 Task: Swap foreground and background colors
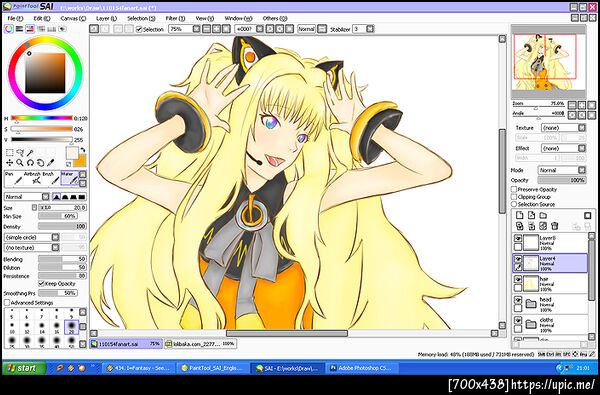[x=83, y=150]
